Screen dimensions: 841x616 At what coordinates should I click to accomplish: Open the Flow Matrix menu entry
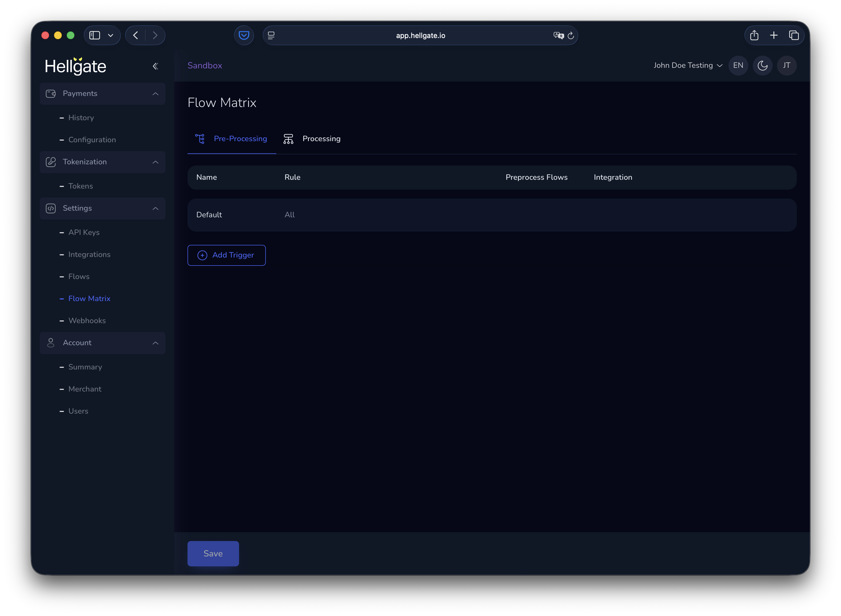click(89, 298)
